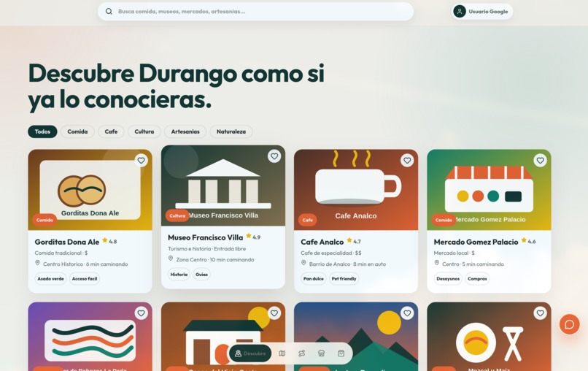Filter by Cafe category

click(111, 131)
